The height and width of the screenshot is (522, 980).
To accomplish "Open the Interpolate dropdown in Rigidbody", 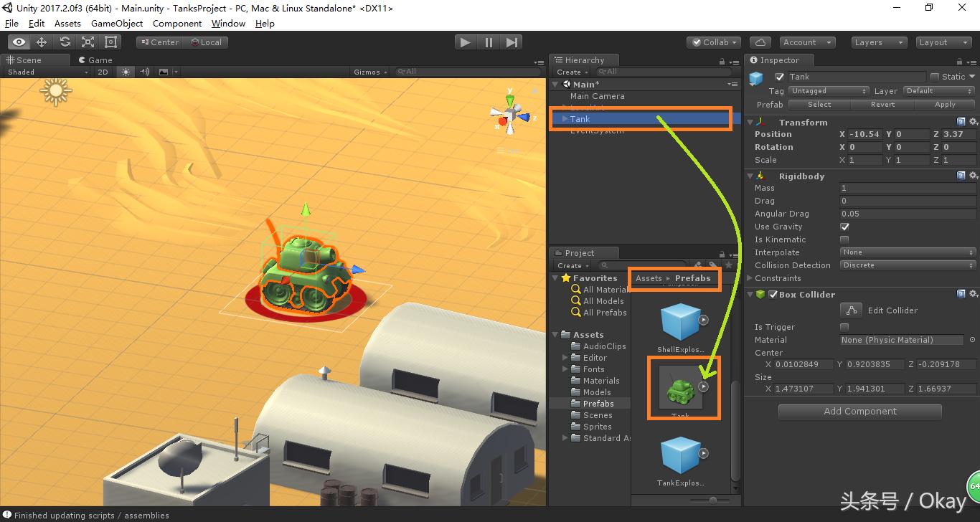I will pyautogui.click(x=907, y=252).
